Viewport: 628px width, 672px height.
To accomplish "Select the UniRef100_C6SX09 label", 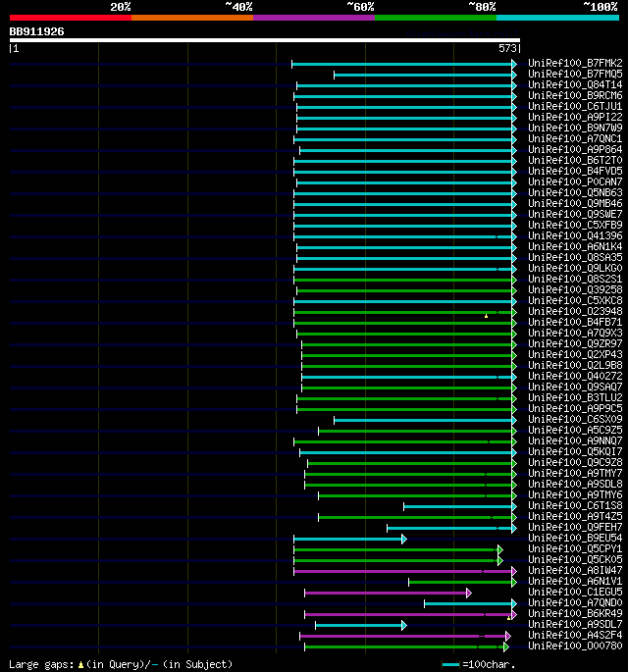I will [x=575, y=419].
